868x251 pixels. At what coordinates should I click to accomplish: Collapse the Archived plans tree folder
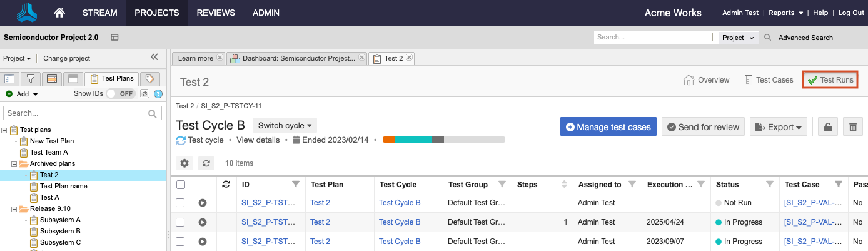(x=14, y=163)
